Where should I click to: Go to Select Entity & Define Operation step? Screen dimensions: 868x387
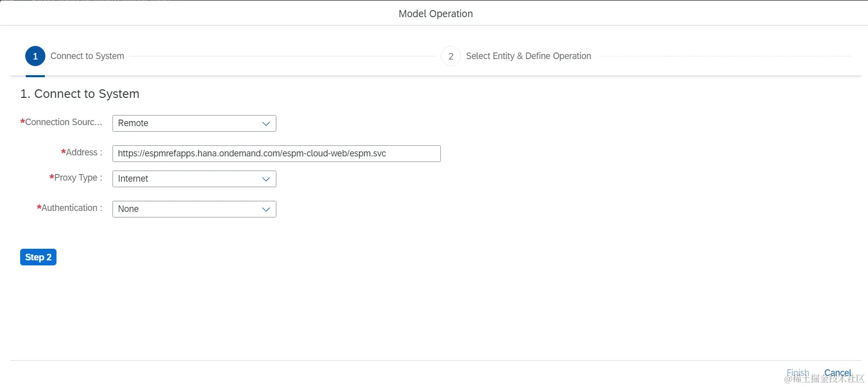528,56
